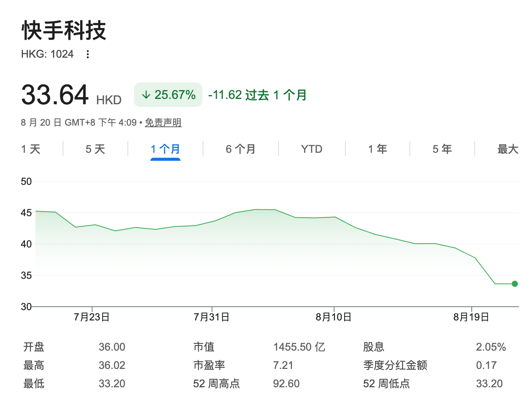Switch to the 最大 range tab
The image size is (532, 414).
[x=508, y=149]
